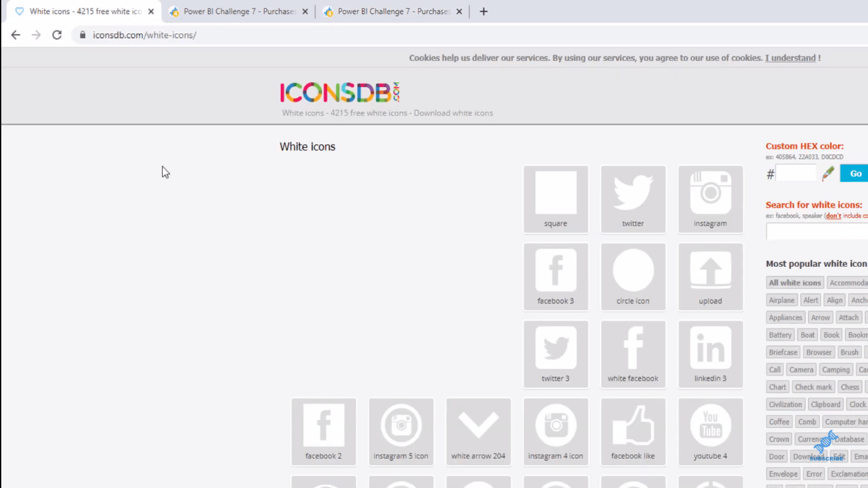Screen dimensions: 868x488
Task: Click the Go button for HEX color
Action: 855,173
